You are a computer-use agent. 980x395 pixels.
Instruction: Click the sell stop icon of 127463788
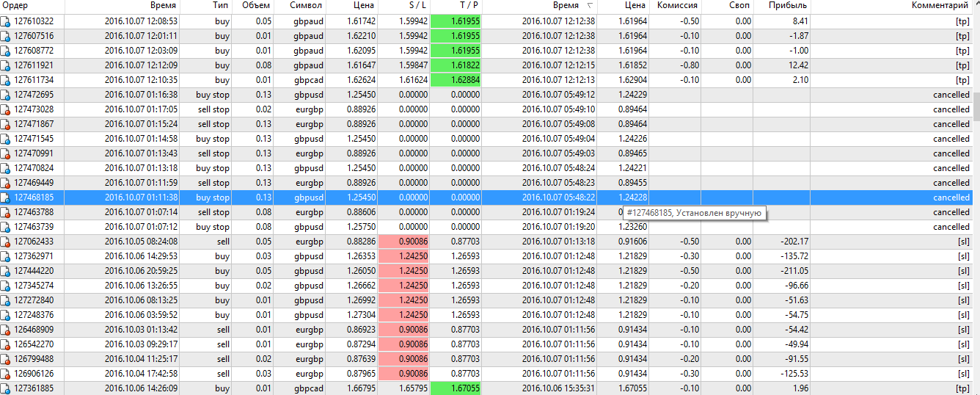click(x=6, y=212)
